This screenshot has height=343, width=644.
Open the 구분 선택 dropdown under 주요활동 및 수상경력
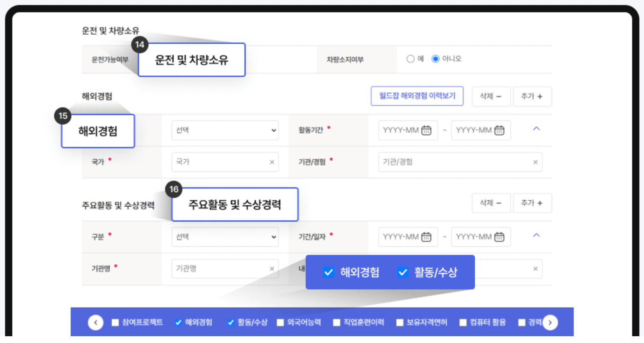225,237
